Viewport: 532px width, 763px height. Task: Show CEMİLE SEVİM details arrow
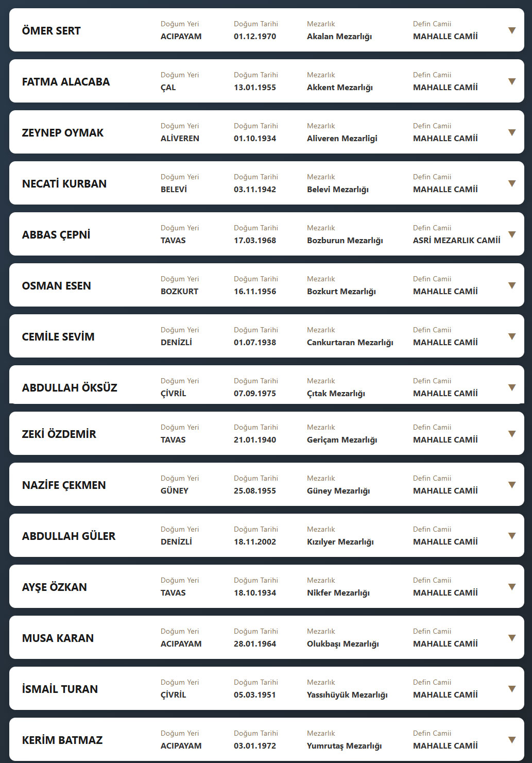[x=512, y=336]
